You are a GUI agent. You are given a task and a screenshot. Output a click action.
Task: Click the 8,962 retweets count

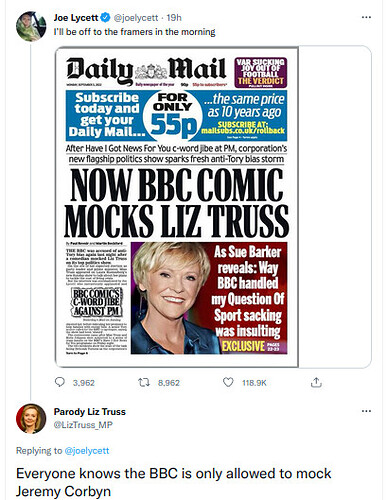(x=169, y=383)
